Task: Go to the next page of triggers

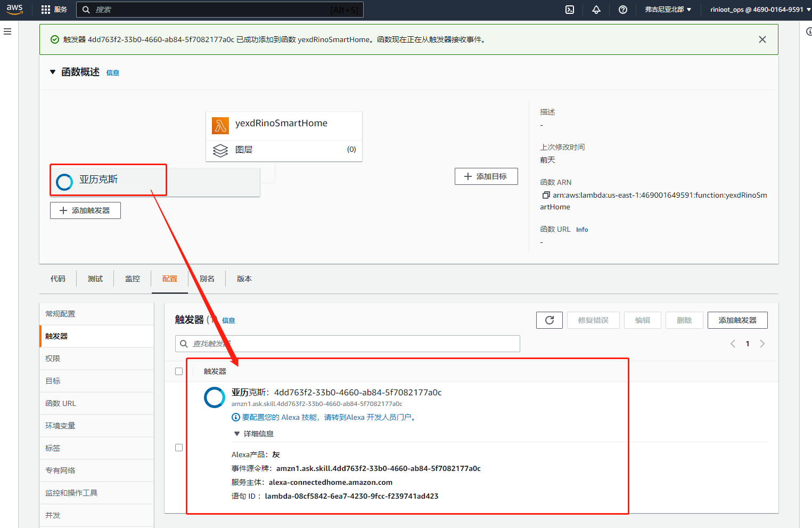Action: click(762, 344)
